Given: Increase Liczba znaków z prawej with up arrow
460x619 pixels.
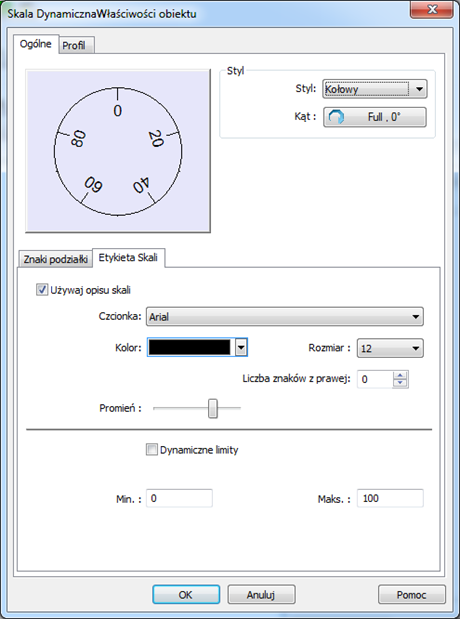Looking at the screenshot, I should pyautogui.click(x=400, y=375).
